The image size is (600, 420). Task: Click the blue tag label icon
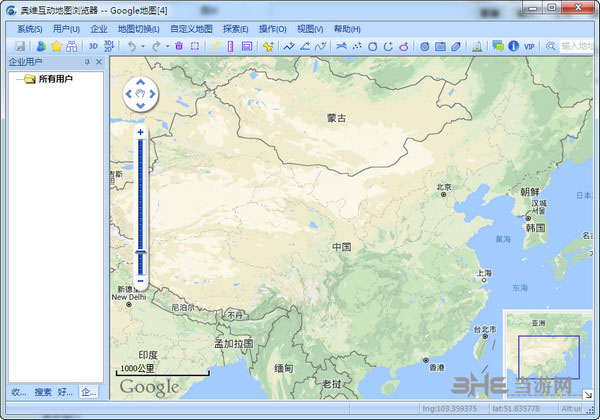456,46
